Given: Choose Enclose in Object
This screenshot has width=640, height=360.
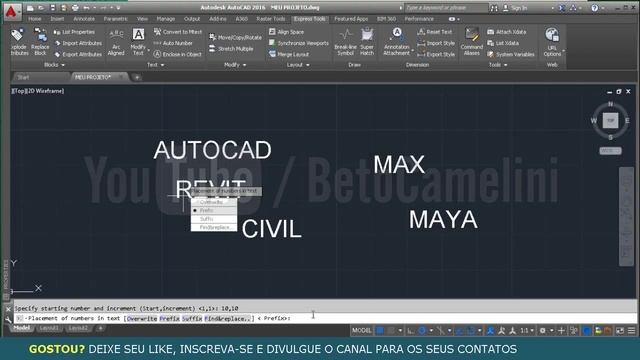Looking at the screenshot, I should pos(178,54).
